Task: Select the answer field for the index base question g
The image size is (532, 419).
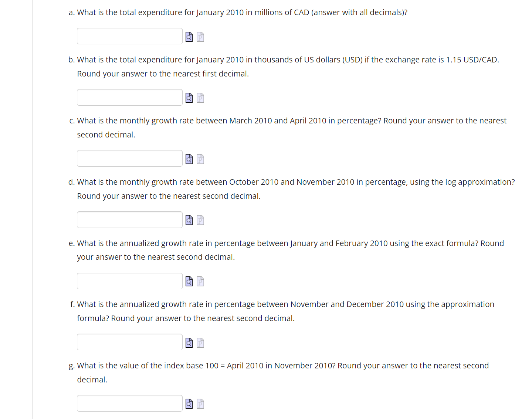Action: coord(129,403)
